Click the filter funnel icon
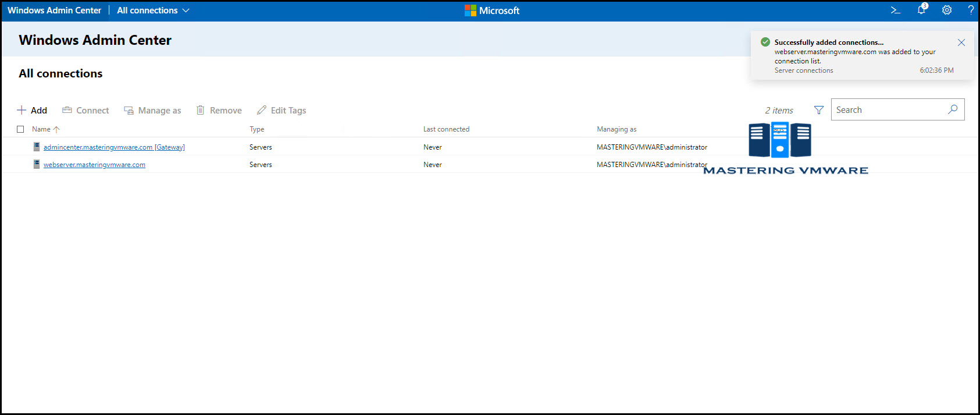 coord(819,110)
